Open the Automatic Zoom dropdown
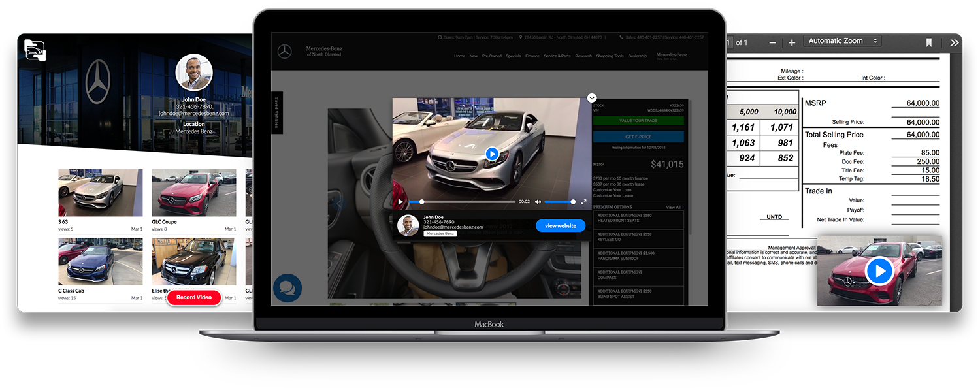The image size is (980, 388). [842, 40]
